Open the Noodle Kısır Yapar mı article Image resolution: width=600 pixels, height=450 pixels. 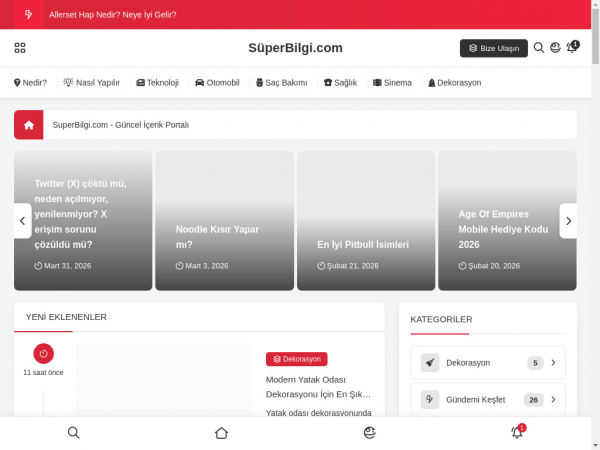tap(217, 236)
